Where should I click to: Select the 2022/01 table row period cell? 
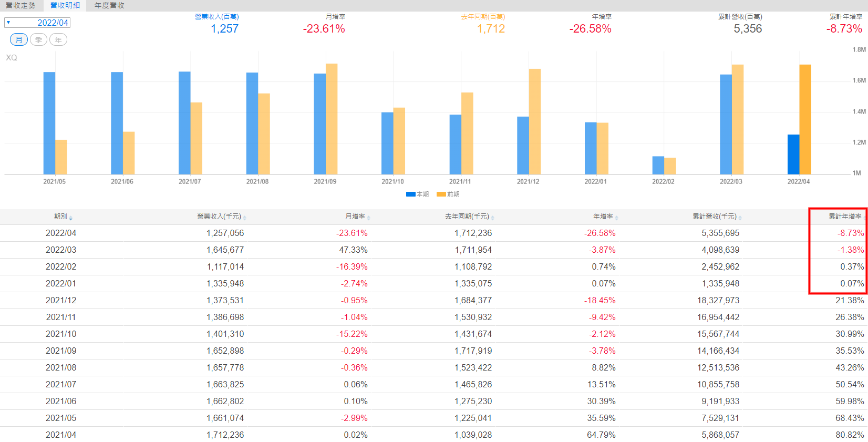[61, 283]
